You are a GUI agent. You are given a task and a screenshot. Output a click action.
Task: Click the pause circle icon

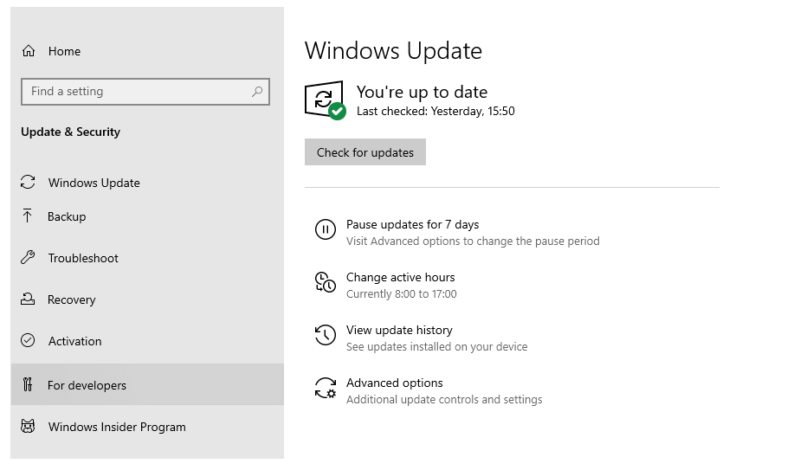[325, 230]
